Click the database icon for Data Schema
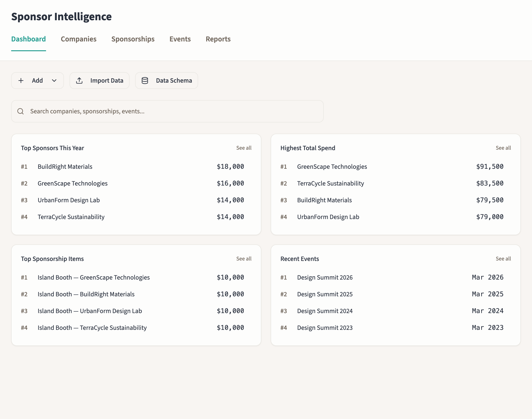The height and width of the screenshot is (419, 532). [x=145, y=81]
